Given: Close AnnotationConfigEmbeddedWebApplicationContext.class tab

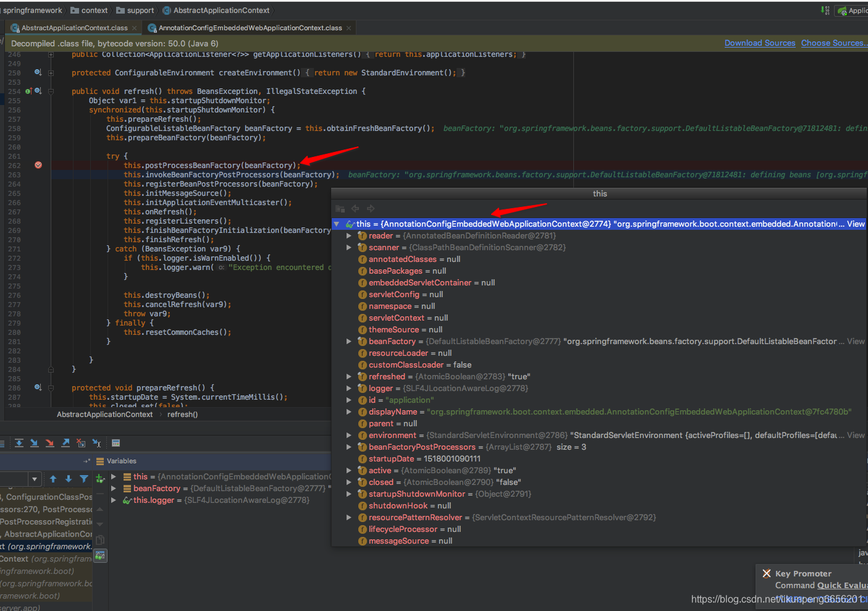Looking at the screenshot, I should click(x=348, y=28).
